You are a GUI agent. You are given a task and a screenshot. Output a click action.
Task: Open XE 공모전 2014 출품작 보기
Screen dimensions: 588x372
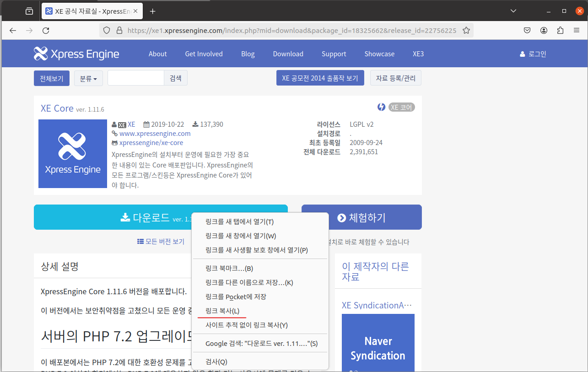pyautogui.click(x=320, y=78)
